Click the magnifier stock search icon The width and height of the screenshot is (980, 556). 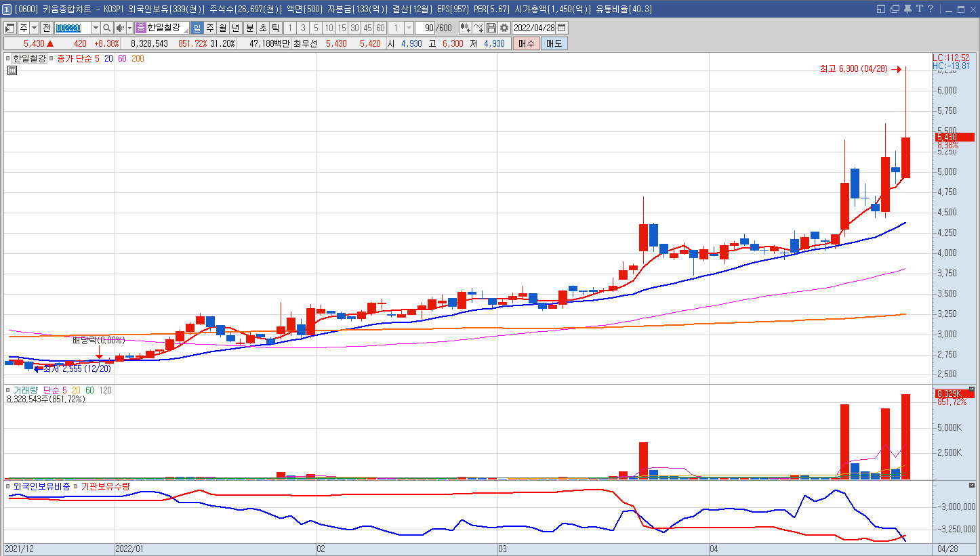pos(107,28)
